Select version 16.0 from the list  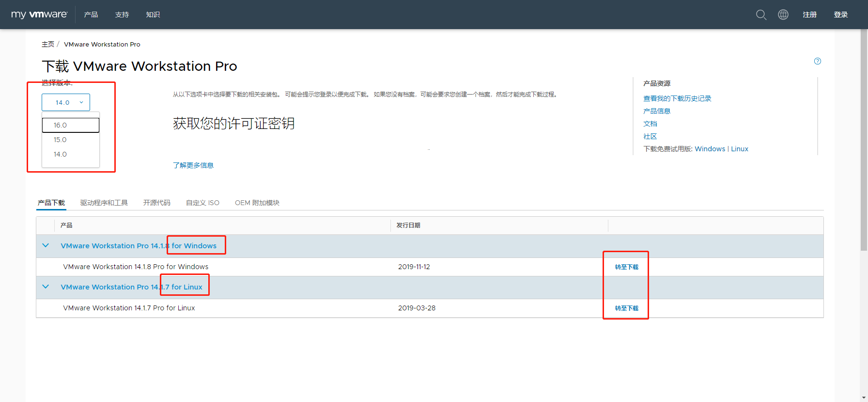[71, 125]
